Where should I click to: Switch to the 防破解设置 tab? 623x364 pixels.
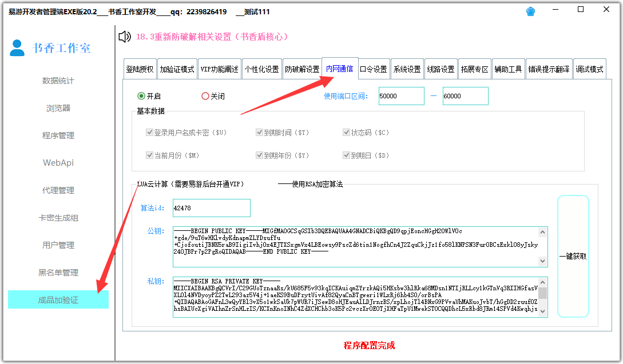[302, 67]
